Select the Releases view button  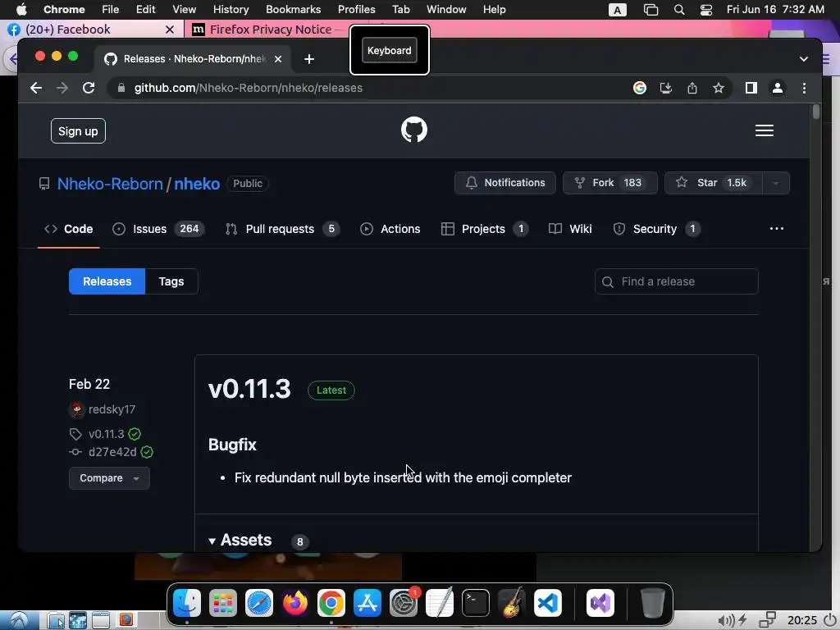107,281
